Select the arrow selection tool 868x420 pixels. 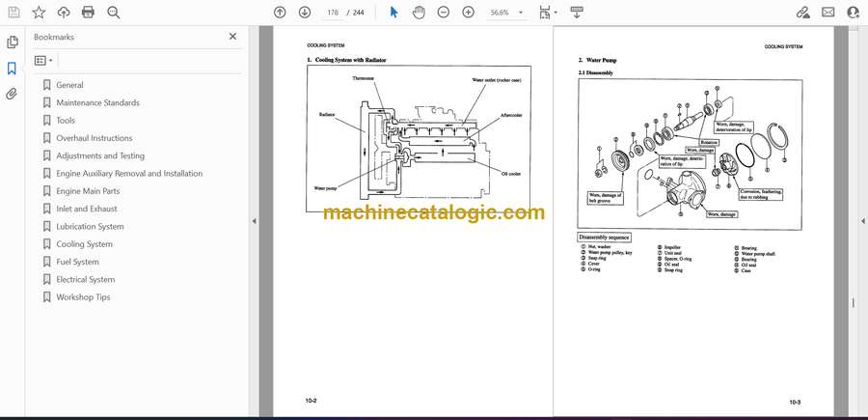click(393, 13)
